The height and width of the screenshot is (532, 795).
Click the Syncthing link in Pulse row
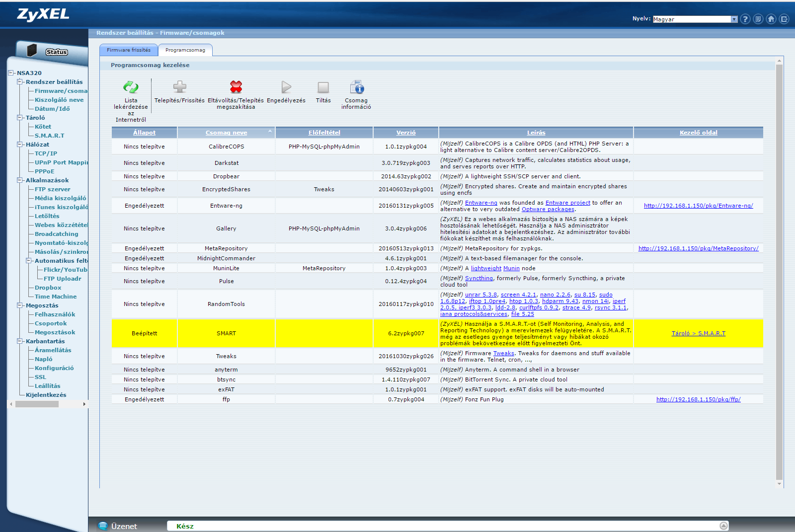(x=479, y=278)
